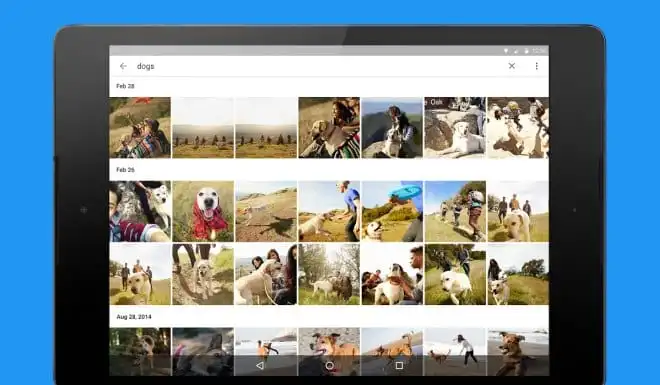
Task: Open photo of dog running across dirt hillside
Action: (x=266, y=211)
